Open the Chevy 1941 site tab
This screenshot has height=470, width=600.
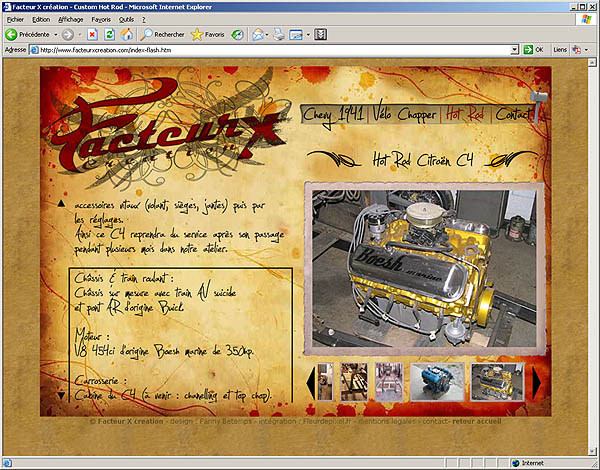(x=334, y=114)
